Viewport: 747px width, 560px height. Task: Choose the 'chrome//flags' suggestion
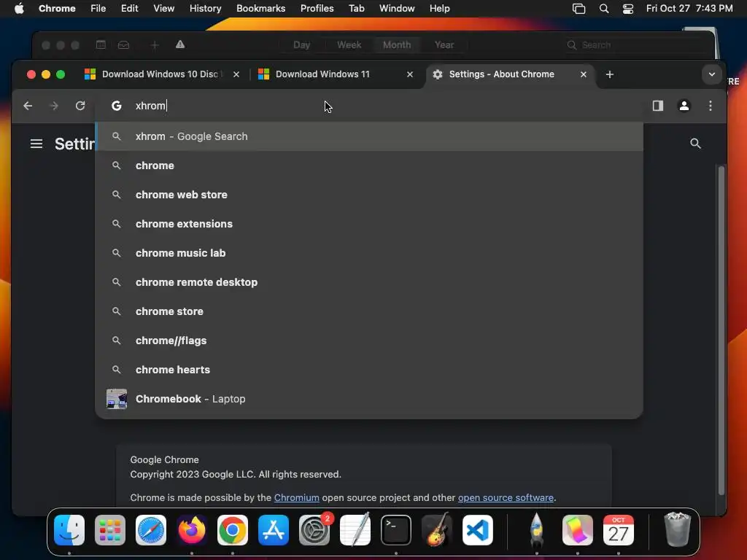tap(369, 341)
